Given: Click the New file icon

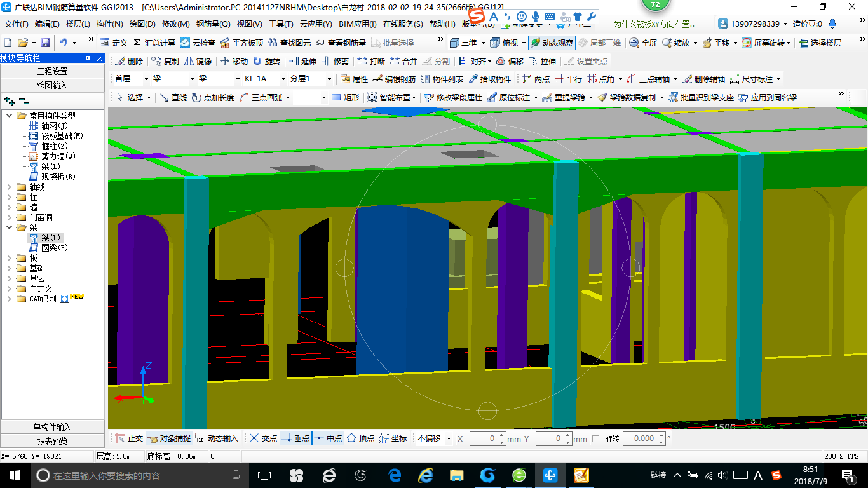Looking at the screenshot, I should point(8,43).
